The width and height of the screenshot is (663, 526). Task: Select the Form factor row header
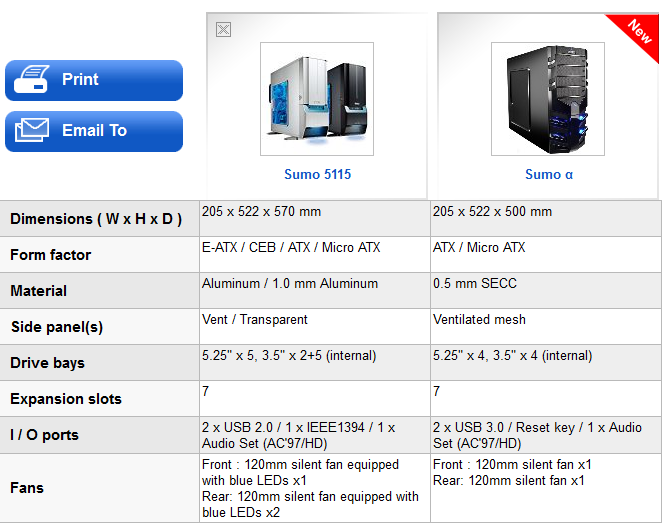100,255
